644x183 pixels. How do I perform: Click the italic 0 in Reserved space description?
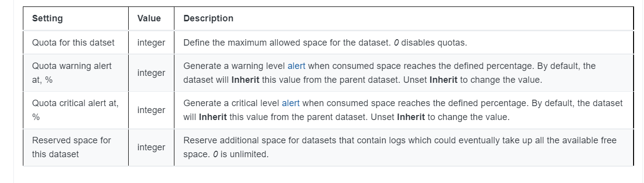[x=215, y=154]
